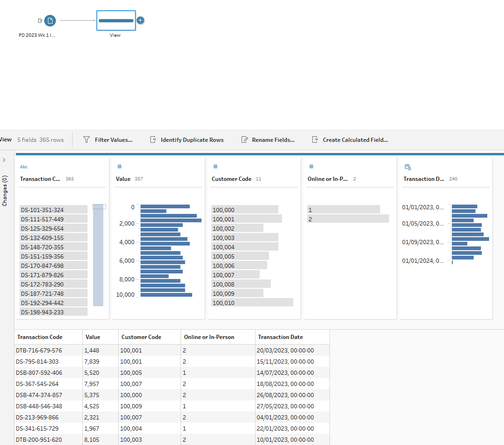Click the Abc data type icon for Transaction Code

click(x=24, y=167)
